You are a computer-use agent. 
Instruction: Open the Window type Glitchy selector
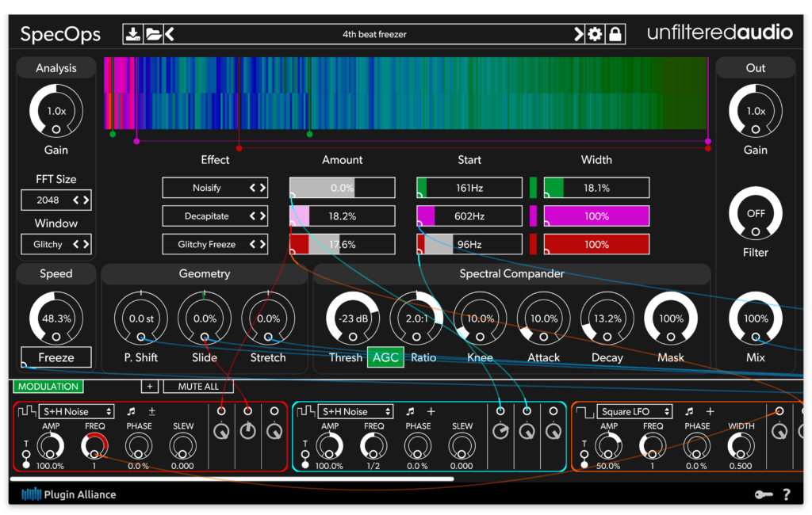tap(56, 244)
